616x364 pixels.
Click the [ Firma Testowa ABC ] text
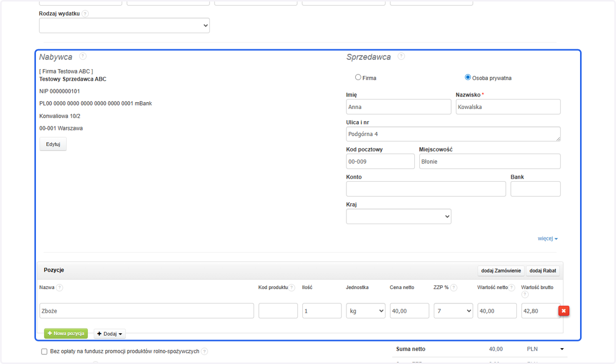point(66,71)
